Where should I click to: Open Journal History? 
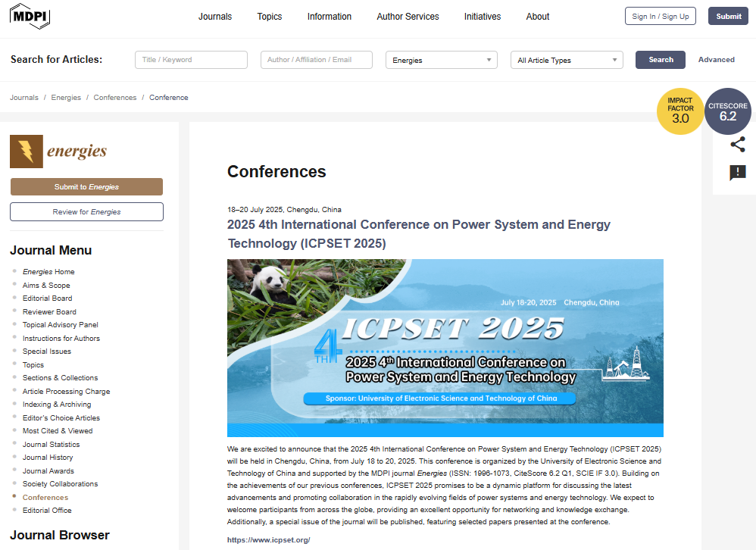[48, 458]
